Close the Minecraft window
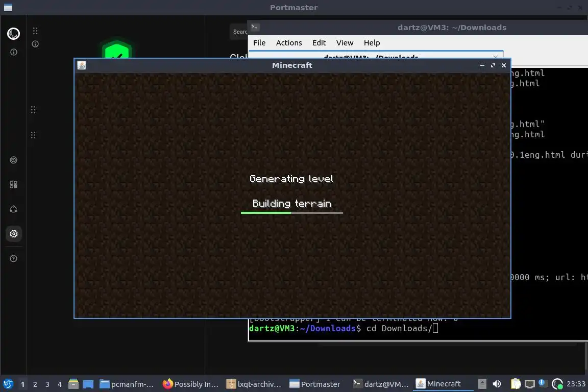588x392 pixels. point(504,65)
